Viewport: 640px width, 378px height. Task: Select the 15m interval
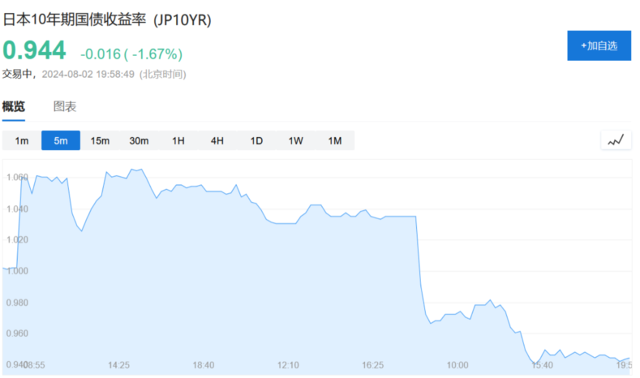point(100,140)
